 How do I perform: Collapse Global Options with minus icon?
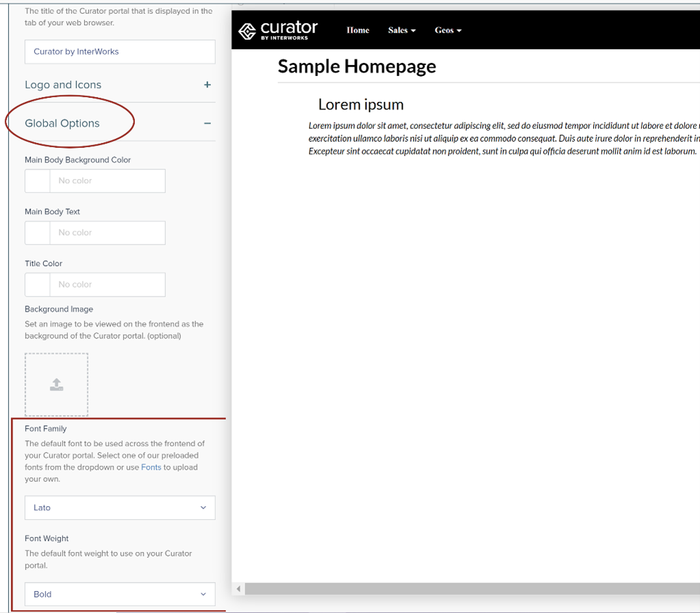coord(207,123)
